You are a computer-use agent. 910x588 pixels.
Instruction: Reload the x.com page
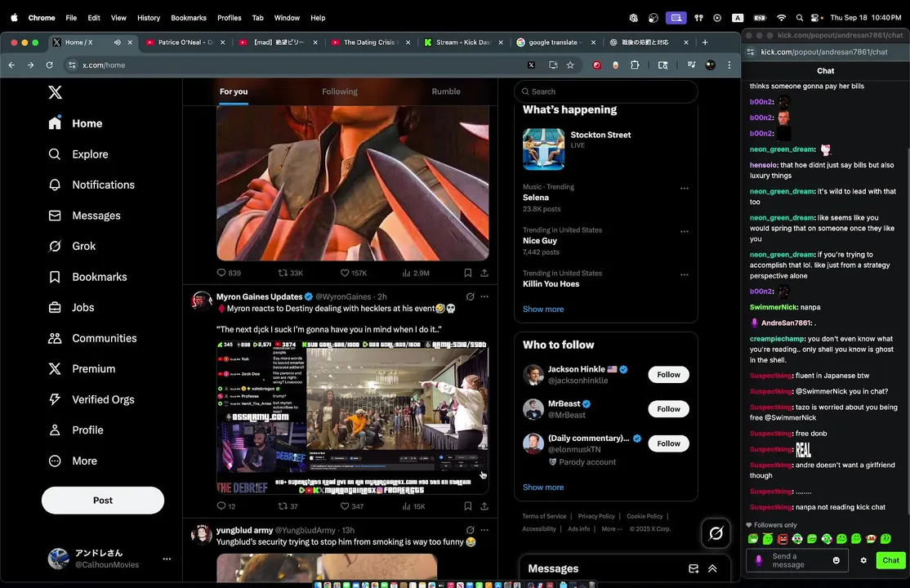tap(49, 65)
